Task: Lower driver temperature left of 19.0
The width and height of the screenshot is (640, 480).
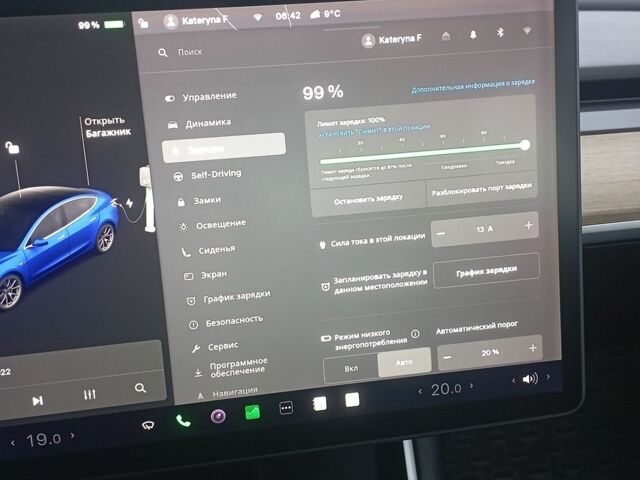Action: click(x=13, y=443)
